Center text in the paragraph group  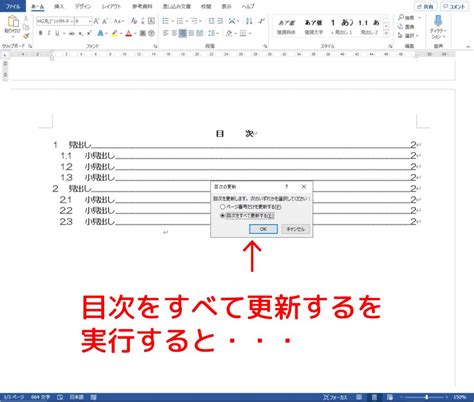(174, 33)
